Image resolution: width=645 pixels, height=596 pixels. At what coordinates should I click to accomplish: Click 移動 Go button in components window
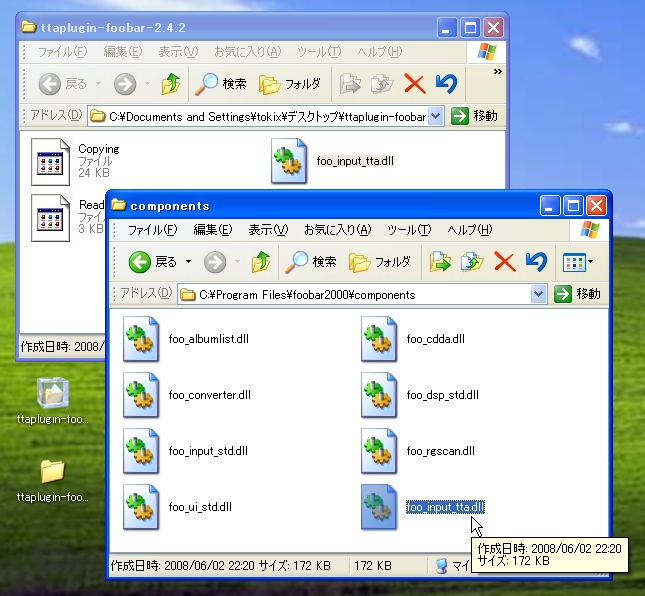578,294
